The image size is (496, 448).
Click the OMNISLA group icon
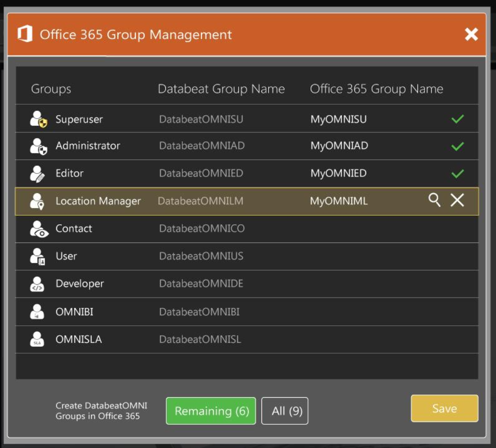[x=37, y=339]
